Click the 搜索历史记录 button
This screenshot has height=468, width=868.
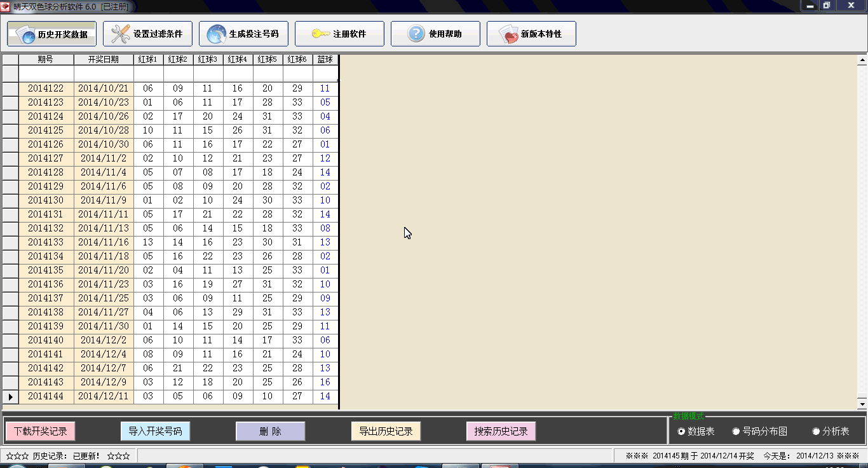point(501,431)
